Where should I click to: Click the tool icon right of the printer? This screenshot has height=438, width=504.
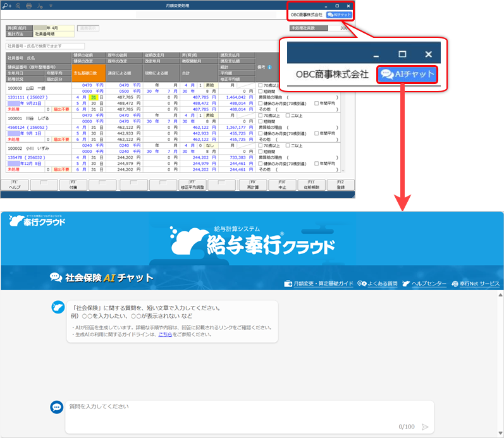40,6
